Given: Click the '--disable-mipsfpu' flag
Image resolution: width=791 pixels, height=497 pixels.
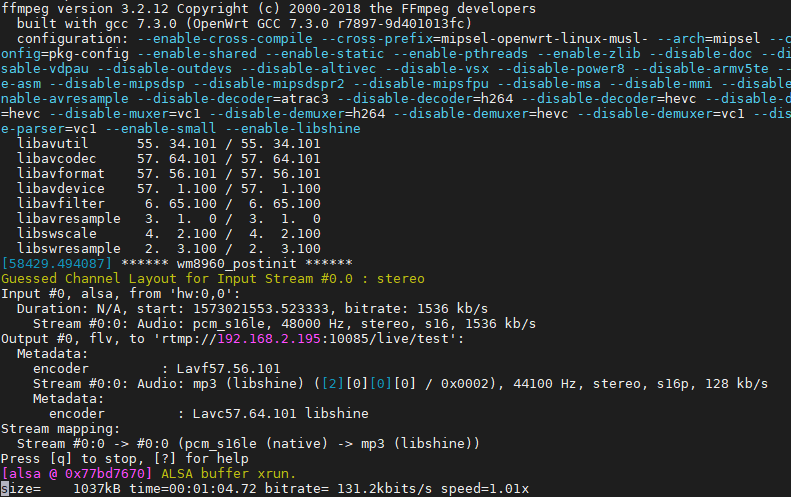Looking at the screenshot, I should 421,83.
